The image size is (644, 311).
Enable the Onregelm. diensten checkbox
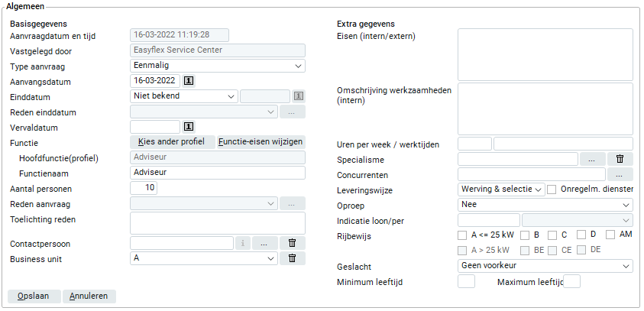tap(552, 190)
